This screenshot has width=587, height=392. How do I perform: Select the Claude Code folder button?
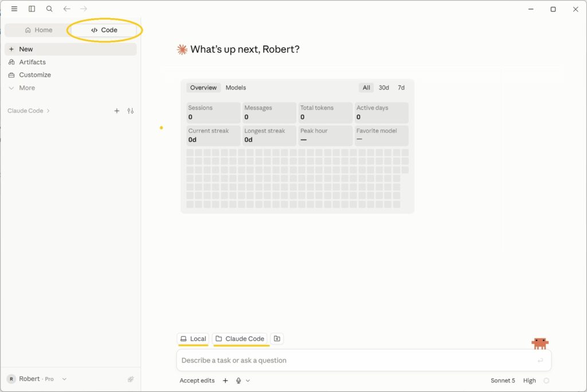pyautogui.click(x=240, y=339)
